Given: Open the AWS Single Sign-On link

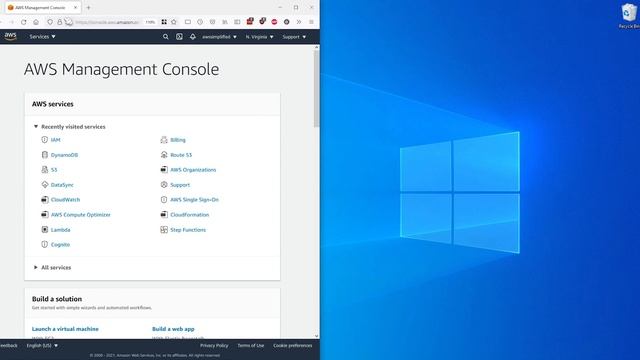Looking at the screenshot, I should [194, 200].
